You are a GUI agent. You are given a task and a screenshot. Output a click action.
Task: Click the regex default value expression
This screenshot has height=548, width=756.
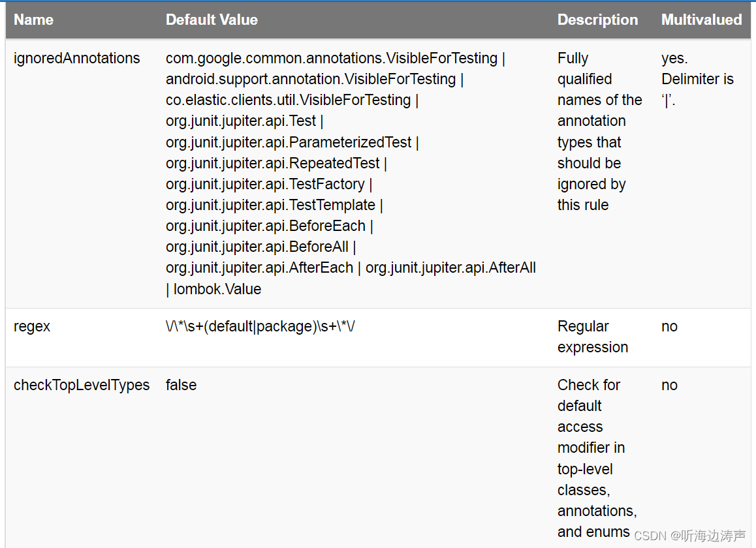[260, 326]
